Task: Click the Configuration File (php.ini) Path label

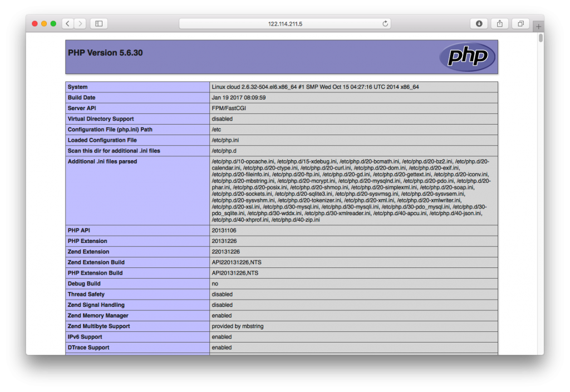Action: (110, 130)
